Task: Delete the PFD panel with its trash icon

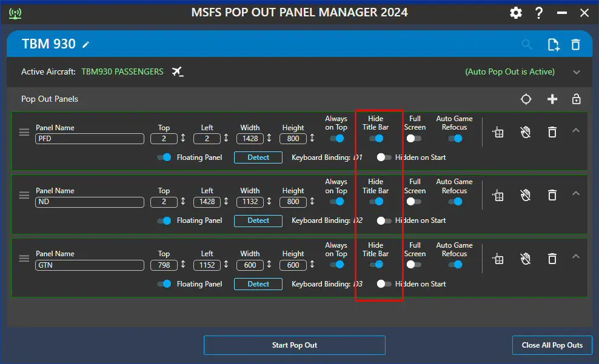Action: (552, 133)
